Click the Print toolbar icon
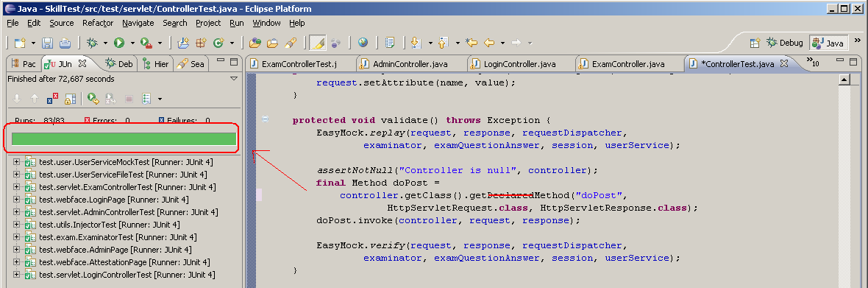Viewport: 868px width, 288px height. (x=65, y=43)
